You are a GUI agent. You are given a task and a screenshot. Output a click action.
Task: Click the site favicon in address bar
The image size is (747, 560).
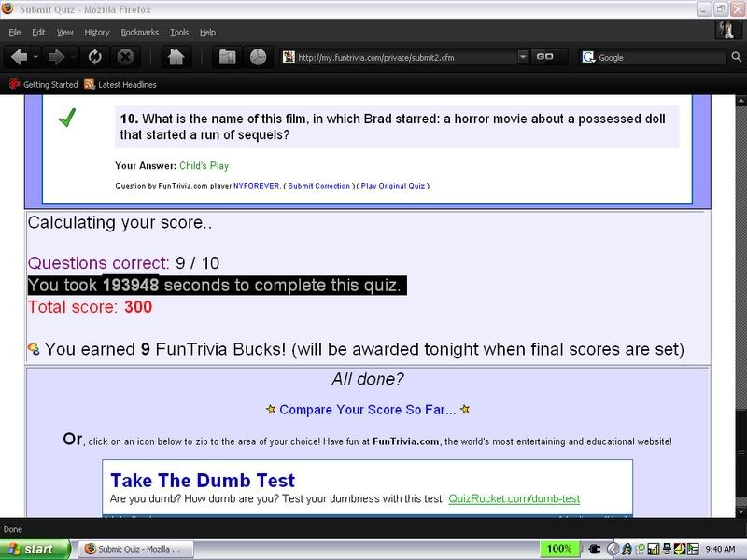[289, 57]
